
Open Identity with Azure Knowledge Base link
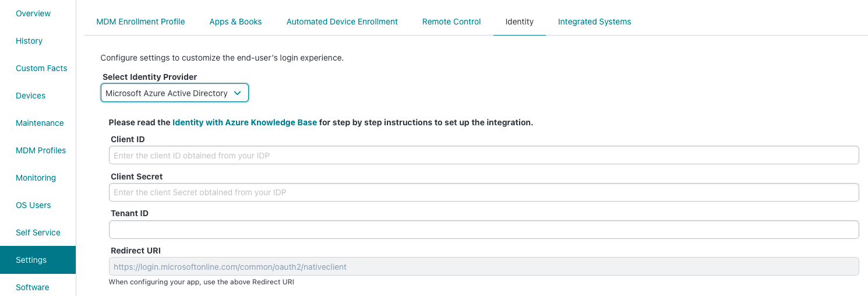tap(245, 123)
